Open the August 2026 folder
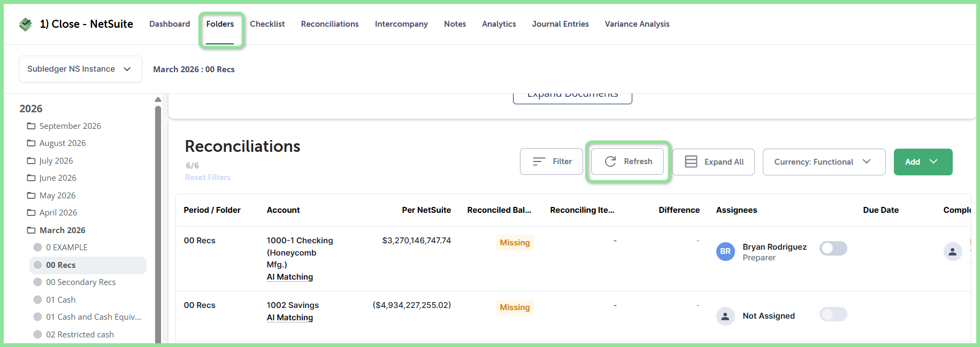Viewport: 980px width, 347px height. (63, 143)
